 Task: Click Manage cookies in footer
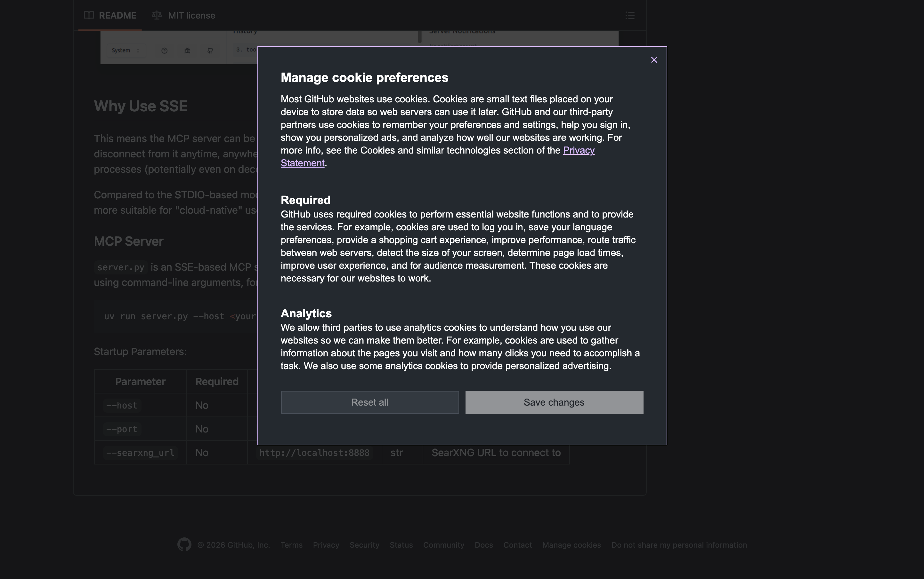[x=571, y=545]
